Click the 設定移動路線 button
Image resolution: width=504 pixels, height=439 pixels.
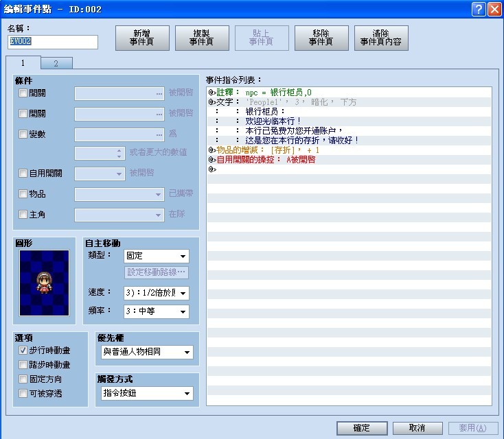click(x=157, y=272)
